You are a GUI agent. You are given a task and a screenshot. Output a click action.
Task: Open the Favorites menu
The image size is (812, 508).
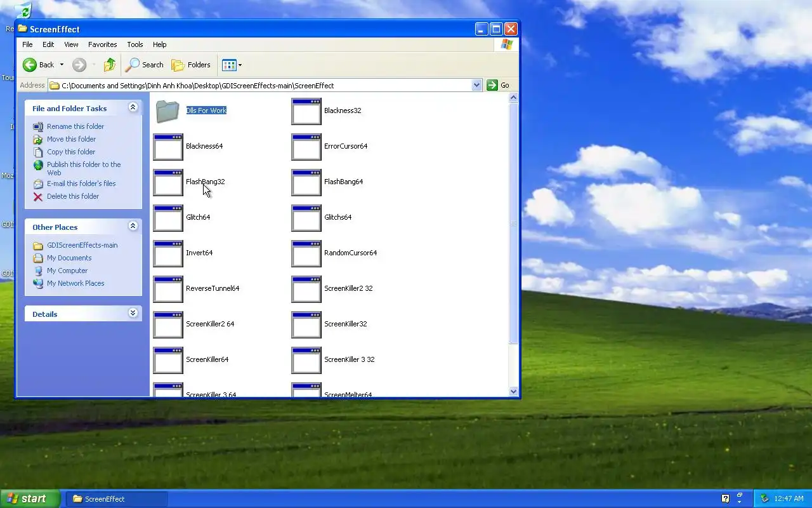pyautogui.click(x=102, y=44)
